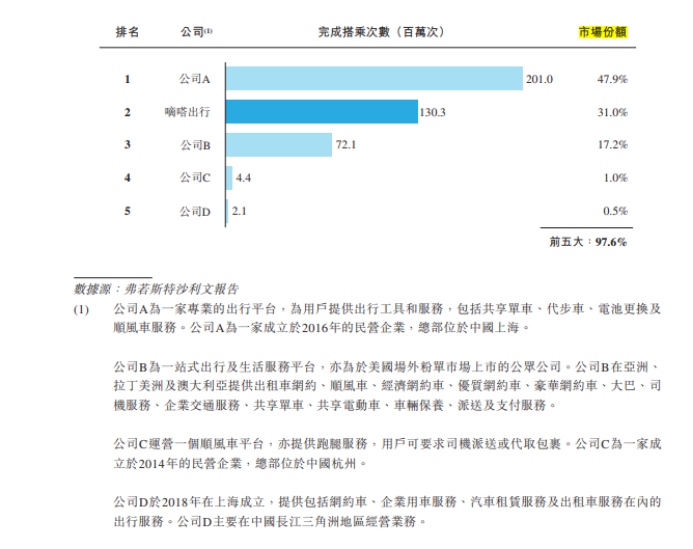Select the 31.0% market share value
The width and height of the screenshot is (693, 549).
[612, 112]
